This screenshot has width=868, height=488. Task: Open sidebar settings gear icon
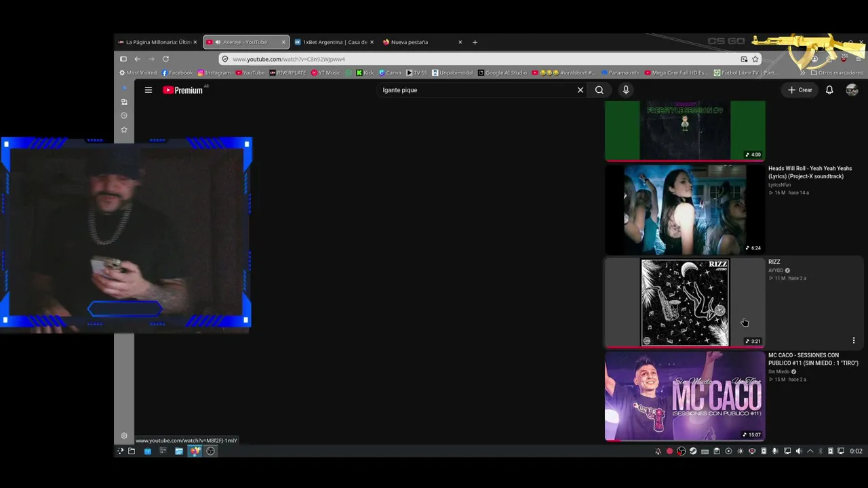[x=124, y=436]
